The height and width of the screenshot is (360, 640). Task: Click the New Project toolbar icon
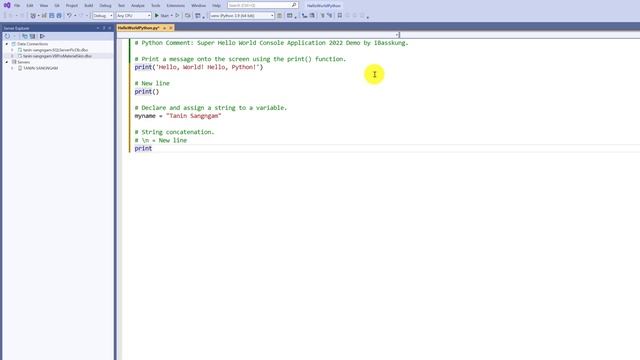coord(33,16)
